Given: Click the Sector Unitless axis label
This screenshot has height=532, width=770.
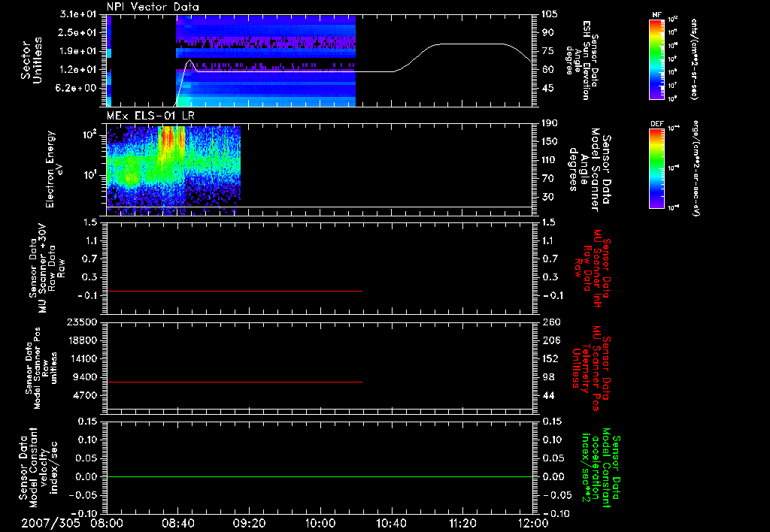Looking at the screenshot, I should point(32,60).
